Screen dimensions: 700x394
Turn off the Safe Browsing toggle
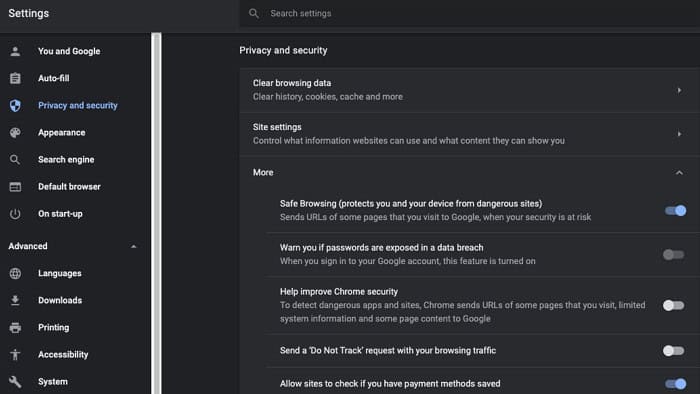pos(675,211)
